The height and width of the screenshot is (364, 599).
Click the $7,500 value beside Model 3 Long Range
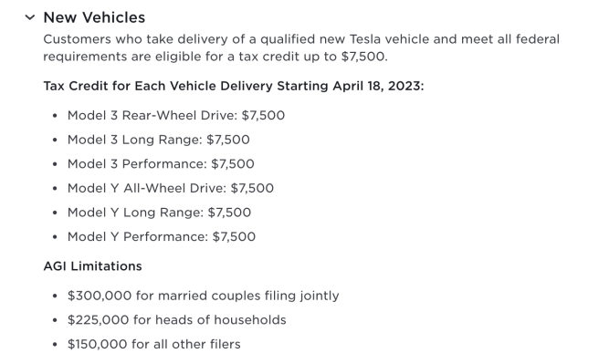pos(228,140)
